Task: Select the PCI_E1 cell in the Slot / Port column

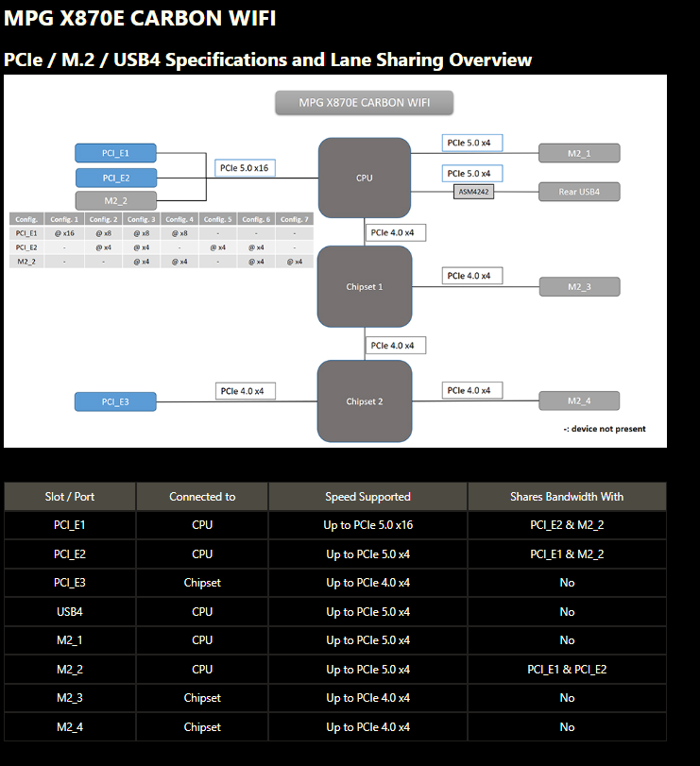Action: pos(70,525)
